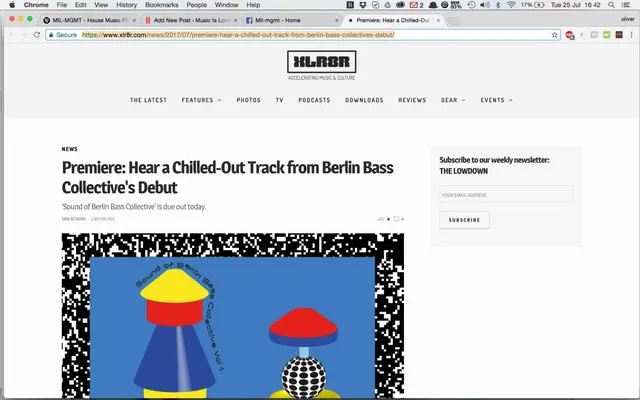The width and height of the screenshot is (640, 400).
Task: Close the Add New Post tab
Action: point(235,20)
